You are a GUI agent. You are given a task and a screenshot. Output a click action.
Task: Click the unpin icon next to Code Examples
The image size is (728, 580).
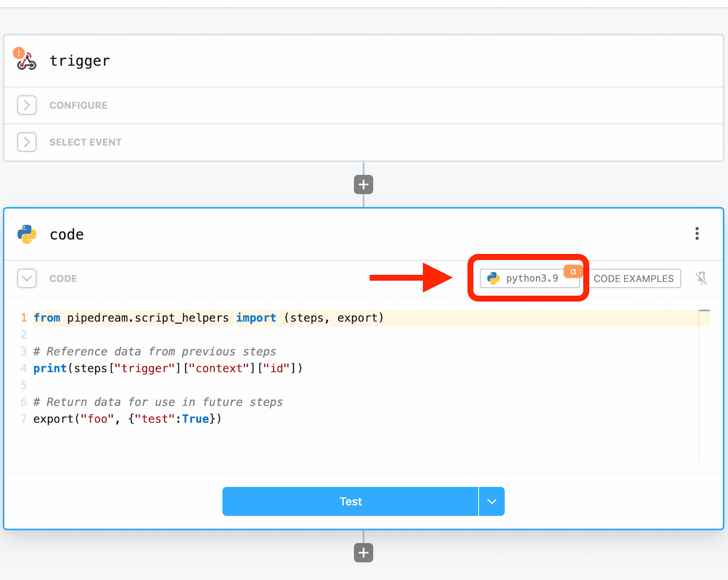coord(701,278)
